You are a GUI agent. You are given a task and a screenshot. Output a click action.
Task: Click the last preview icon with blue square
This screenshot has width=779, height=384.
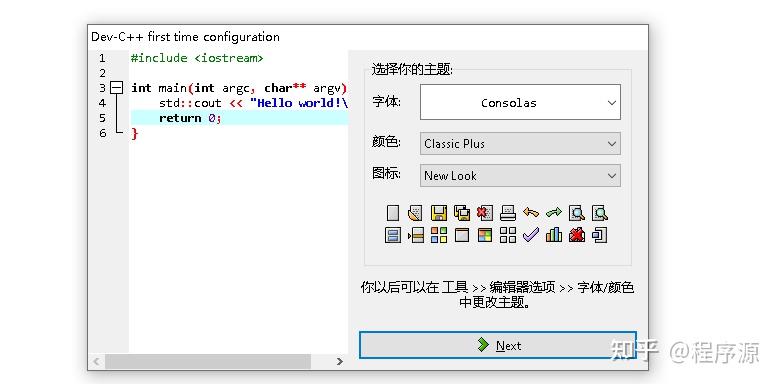[600, 235]
